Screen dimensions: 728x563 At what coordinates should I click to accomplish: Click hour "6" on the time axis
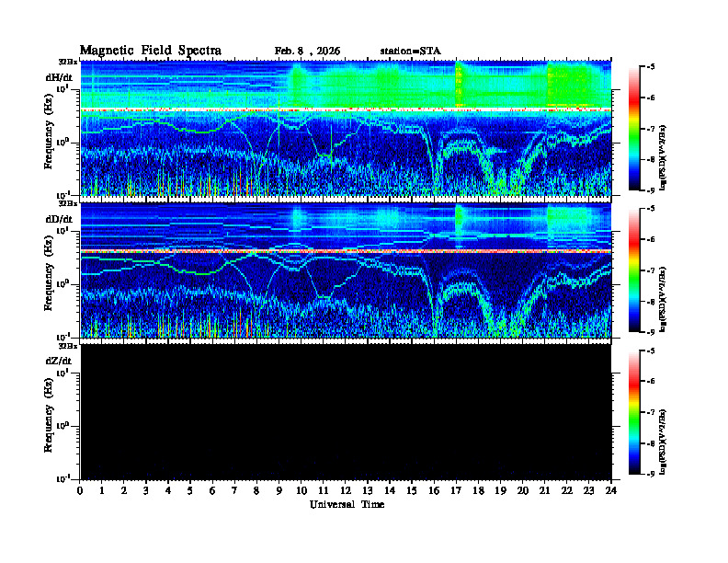point(212,491)
